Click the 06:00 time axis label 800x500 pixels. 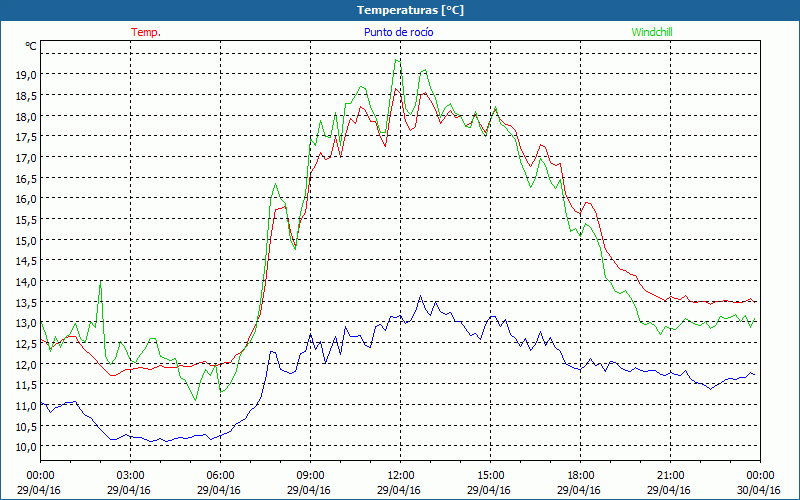point(220,476)
